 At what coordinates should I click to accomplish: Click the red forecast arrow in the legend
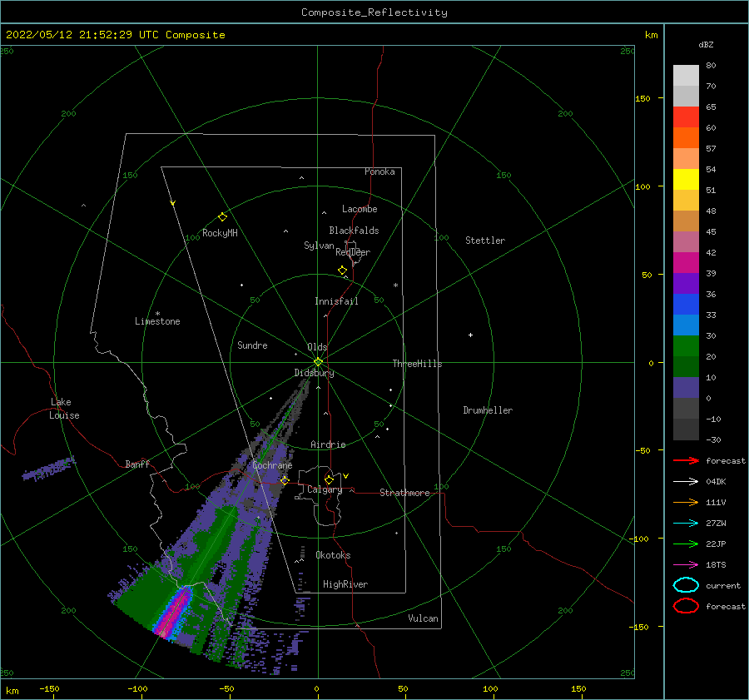pyautogui.click(x=686, y=460)
